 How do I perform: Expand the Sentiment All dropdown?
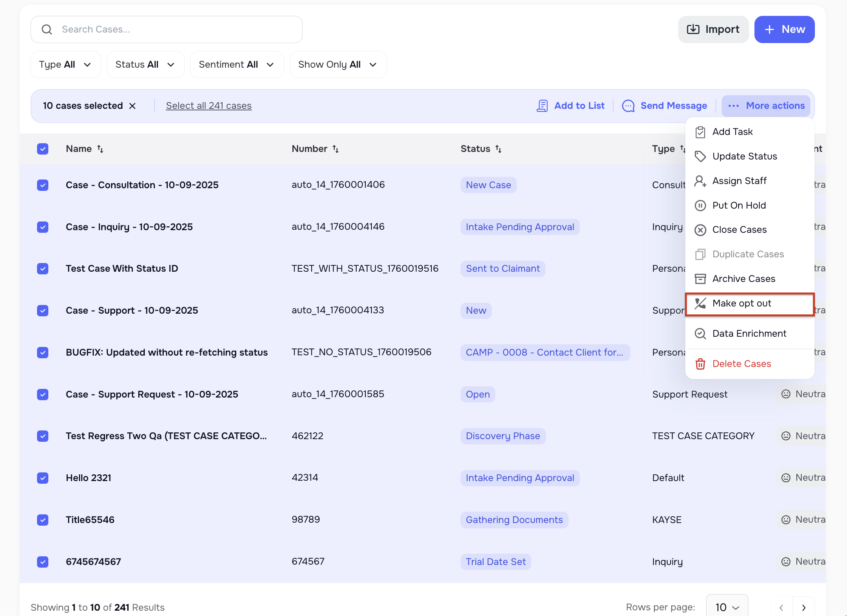(237, 64)
